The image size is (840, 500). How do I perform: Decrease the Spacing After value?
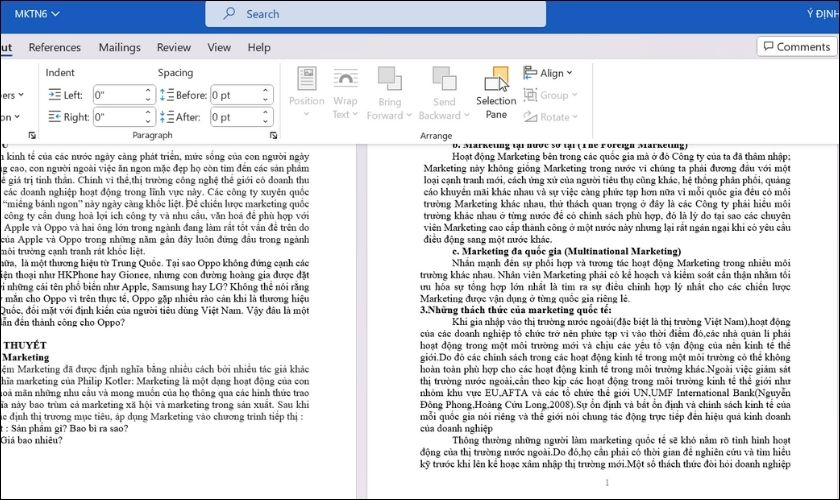[x=265, y=121]
